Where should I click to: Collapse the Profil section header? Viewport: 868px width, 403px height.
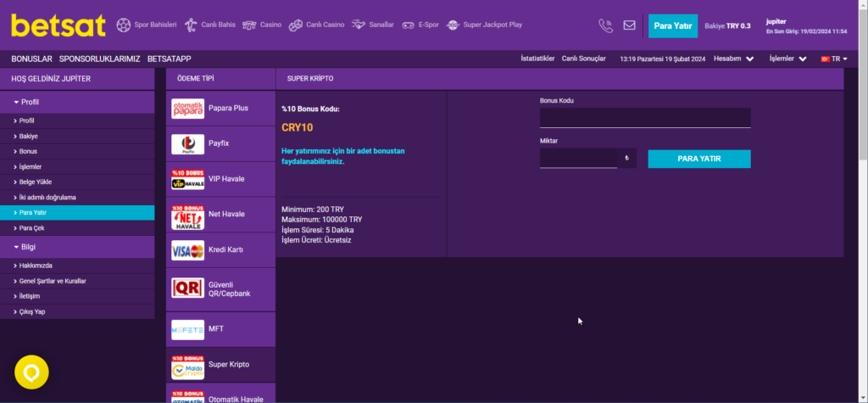pyautogui.click(x=77, y=102)
